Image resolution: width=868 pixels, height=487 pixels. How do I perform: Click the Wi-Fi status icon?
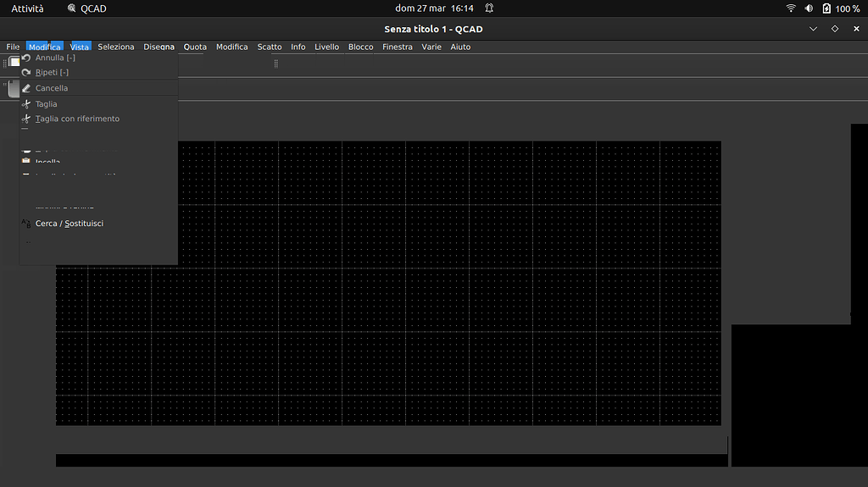(791, 8)
